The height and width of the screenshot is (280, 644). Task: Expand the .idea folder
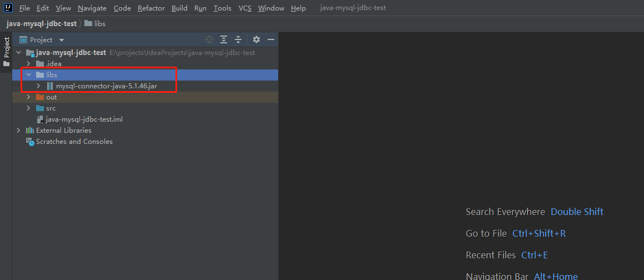(28, 64)
